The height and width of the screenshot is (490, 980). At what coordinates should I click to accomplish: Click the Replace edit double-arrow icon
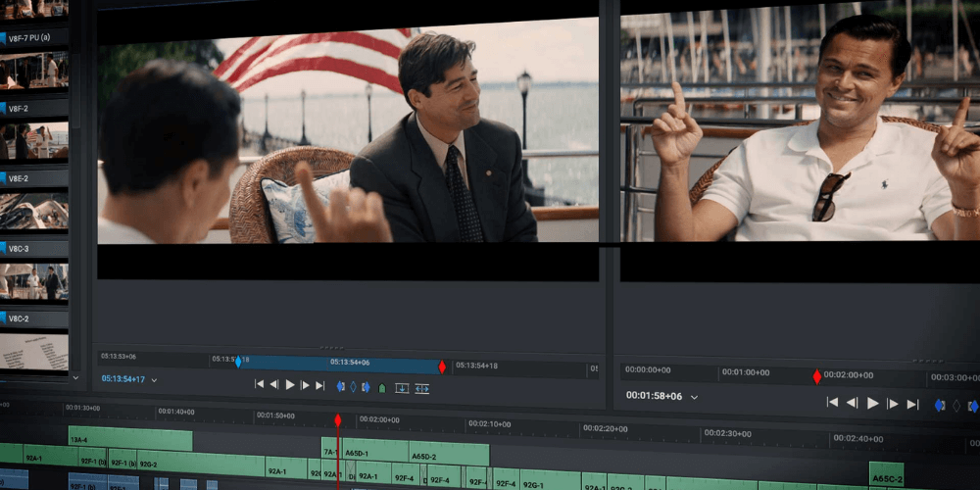[x=421, y=389]
